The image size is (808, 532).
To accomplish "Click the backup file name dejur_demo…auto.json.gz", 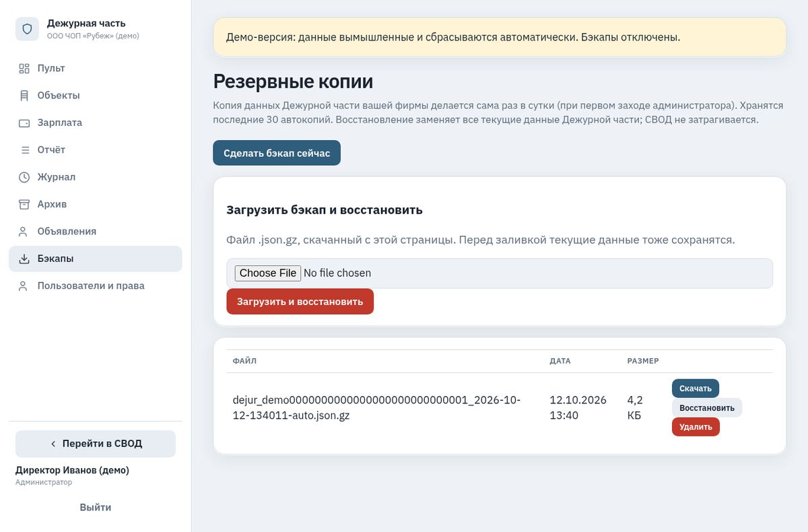I will click(376, 407).
